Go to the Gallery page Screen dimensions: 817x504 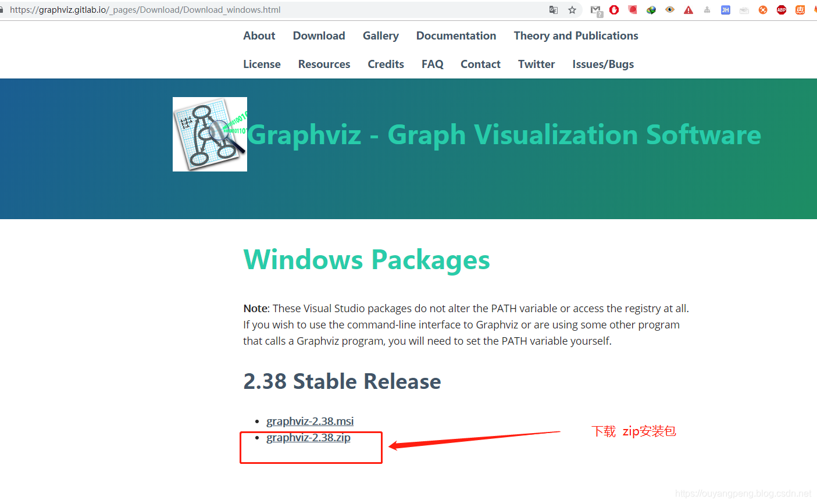coord(381,36)
